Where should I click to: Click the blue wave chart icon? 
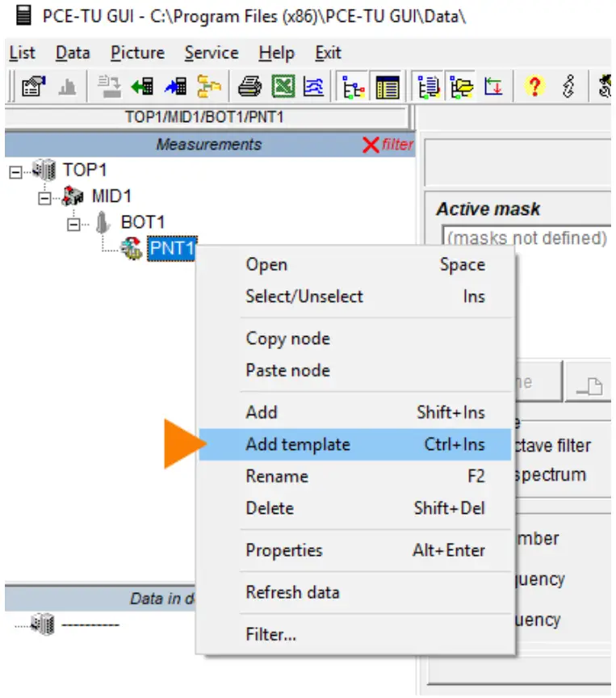[x=313, y=86]
